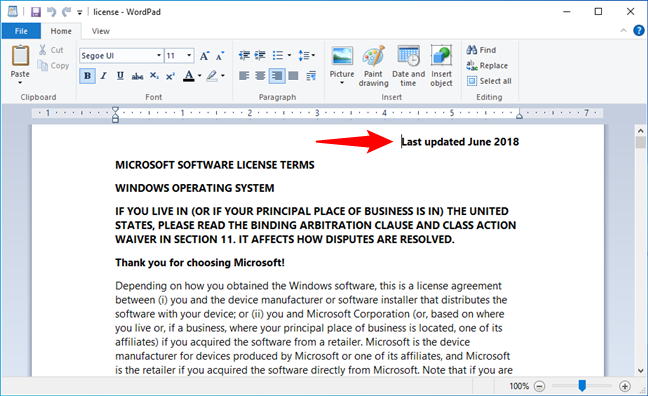Open Customize Quick Access Toolbar dropdown
This screenshot has height=396, width=648.
pyautogui.click(x=80, y=12)
